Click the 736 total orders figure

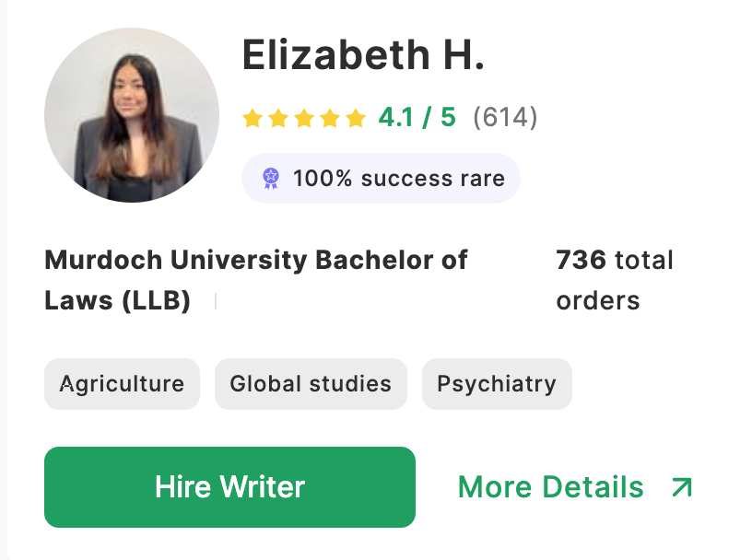click(614, 280)
